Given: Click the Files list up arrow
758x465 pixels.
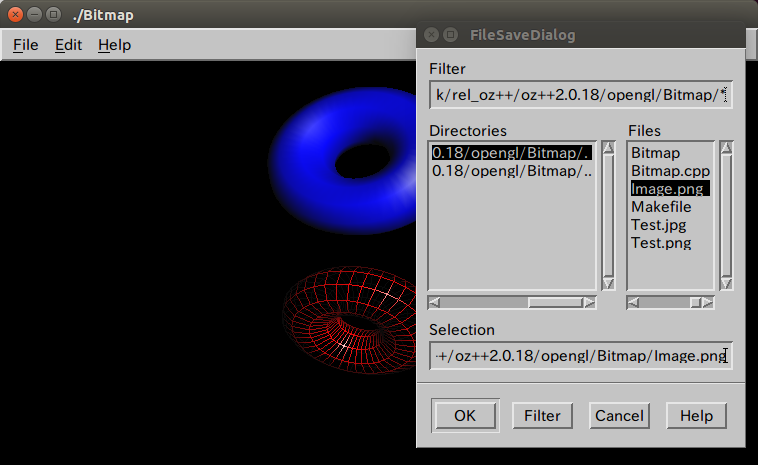Looking at the screenshot, I should pos(726,147).
